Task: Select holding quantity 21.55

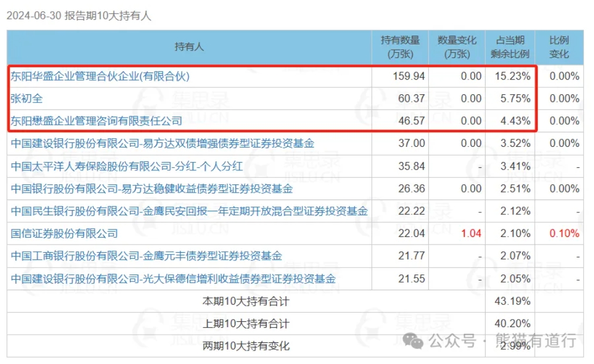Action: click(411, 279)
